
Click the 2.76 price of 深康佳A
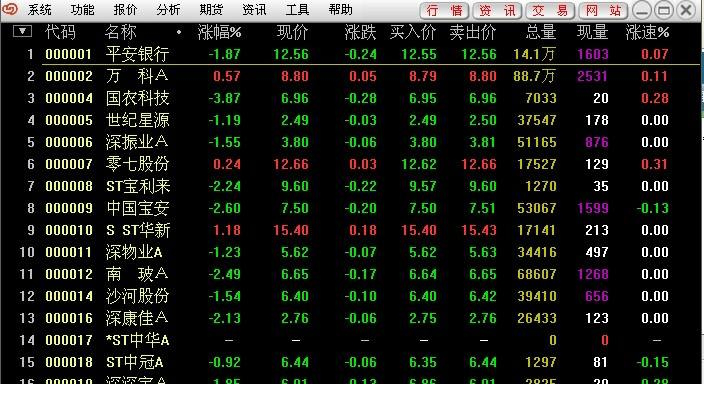click(295, 318)
